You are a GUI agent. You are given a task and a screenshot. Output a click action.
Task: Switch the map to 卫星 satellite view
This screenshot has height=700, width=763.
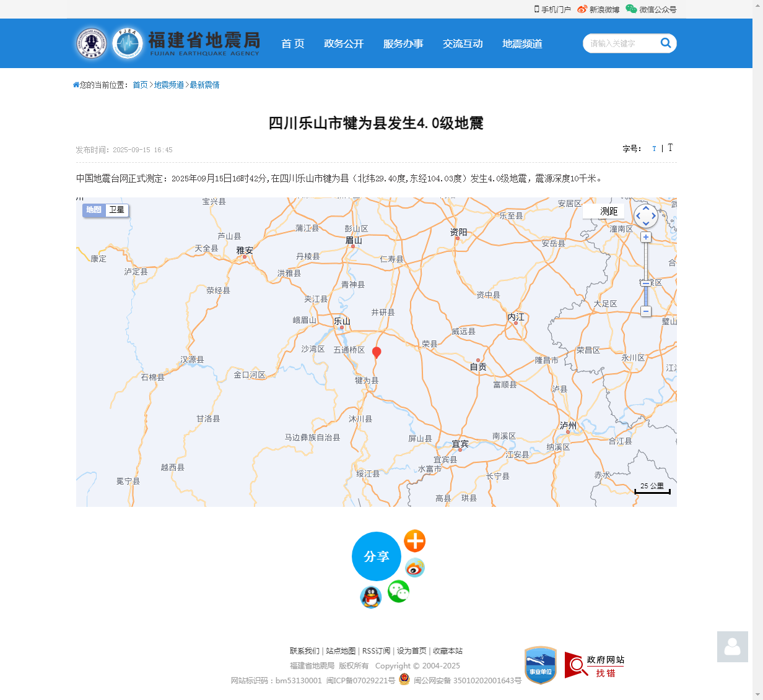point(116,210)
